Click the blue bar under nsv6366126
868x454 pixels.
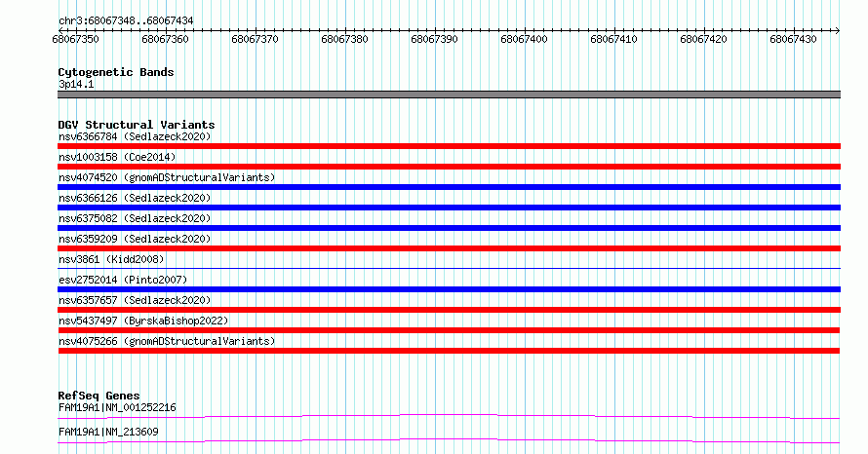click(449, 208)
